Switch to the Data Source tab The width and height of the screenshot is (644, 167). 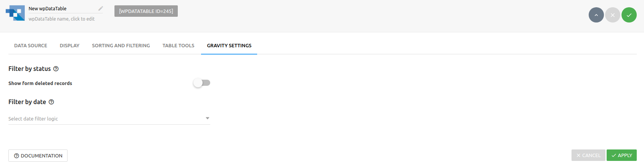click(31, 46)
